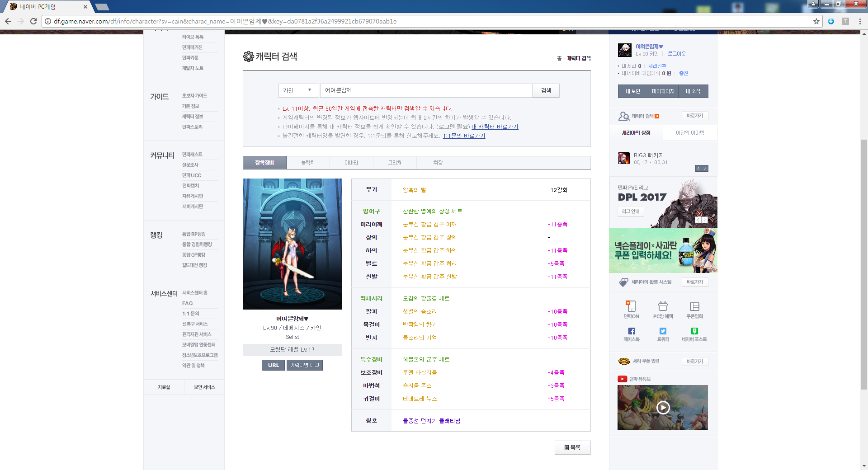Open 던파ON icon link
This screenshot has width=868, height=470.
[x=631, y=310]
